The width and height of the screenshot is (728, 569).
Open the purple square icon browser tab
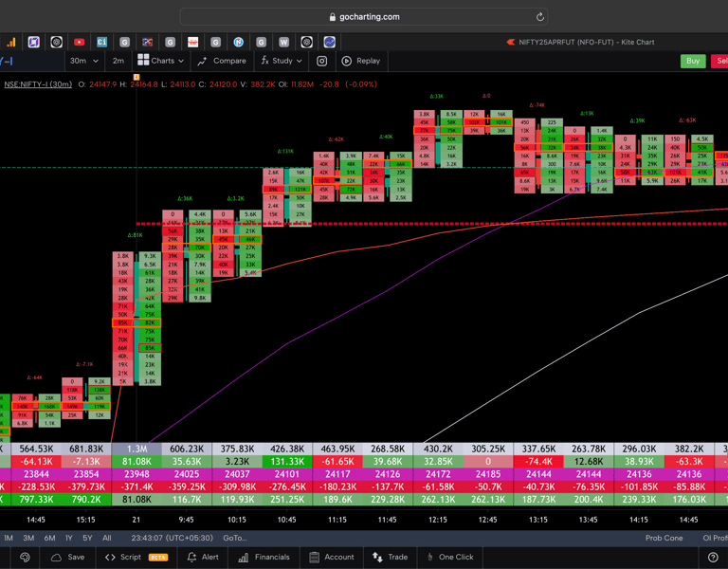(33, 43)
